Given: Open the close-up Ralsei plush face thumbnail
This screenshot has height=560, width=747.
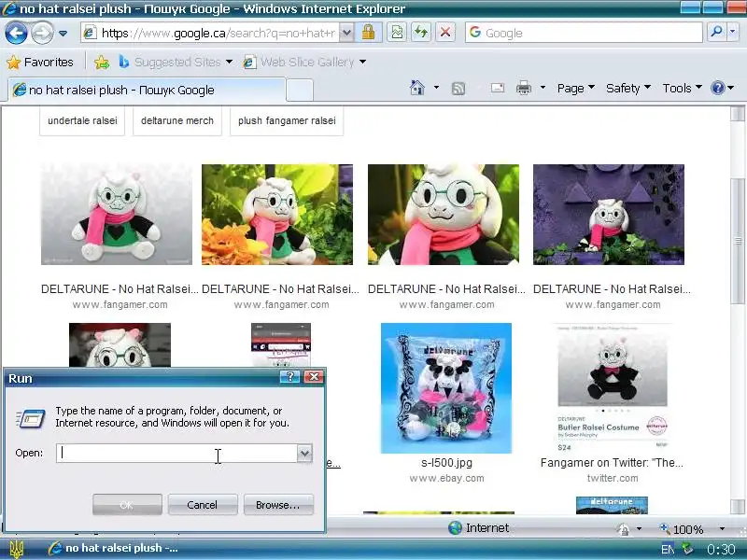Looking at the screenshot, I should (443, 215).
